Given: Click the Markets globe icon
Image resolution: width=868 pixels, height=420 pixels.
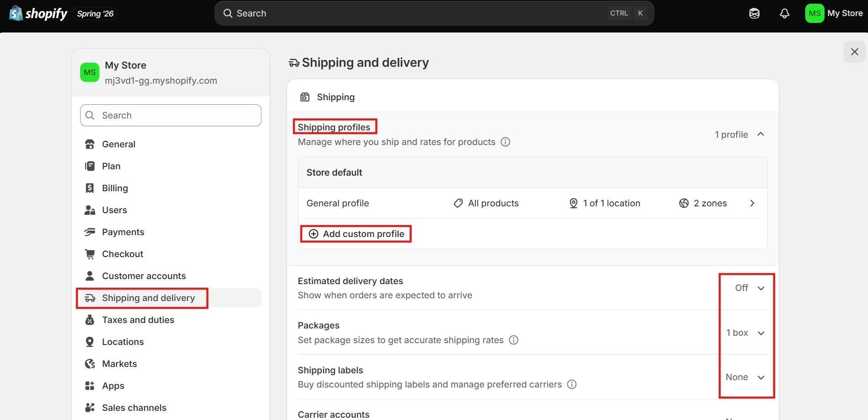Looking at the screenshot, I should [90, 364].
